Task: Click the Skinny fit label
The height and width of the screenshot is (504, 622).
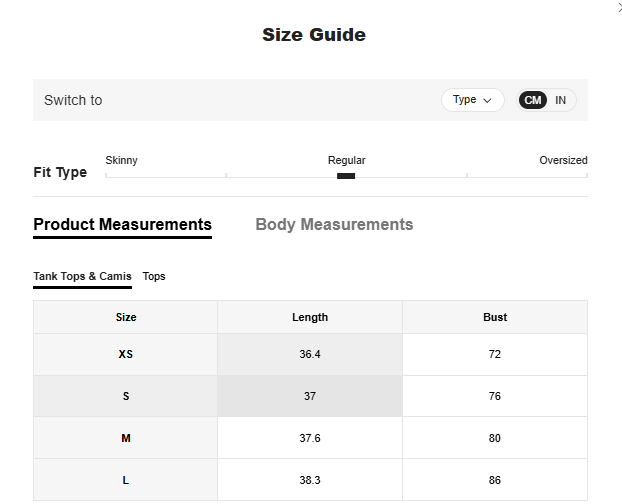Action: coord(121,160)
